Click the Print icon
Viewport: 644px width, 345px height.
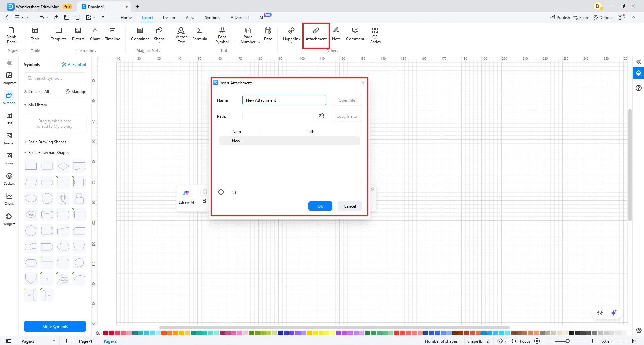(x=77, y=17)
